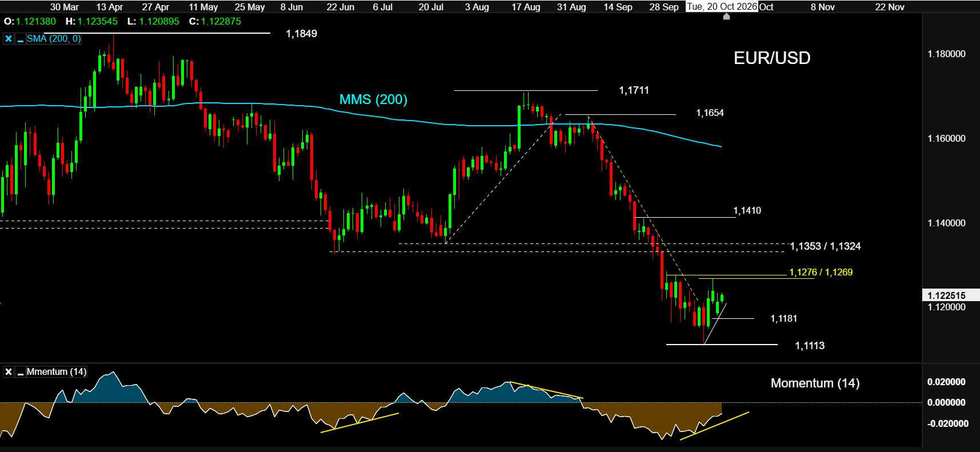
Task: Click the 1,1711 level label
Action: pos(634,90)
